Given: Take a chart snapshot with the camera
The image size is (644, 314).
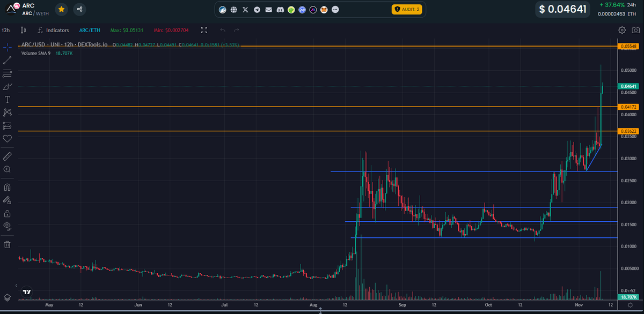Looking at the screenshot, I should (x=636, y=31).
